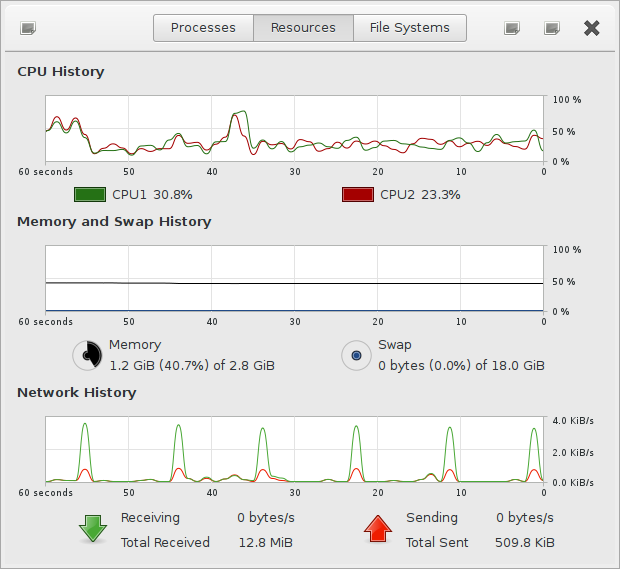Click the green Receiving arrow icon
The width and height of the screenshot is (620, 569).
coord(93,528)
